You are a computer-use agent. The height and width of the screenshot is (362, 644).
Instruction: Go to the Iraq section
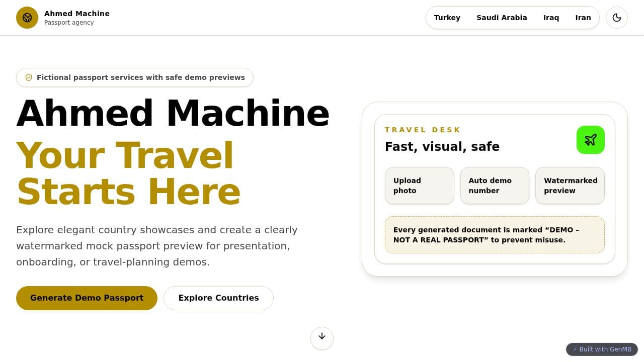pyautogui.click(x=551, y=18)
